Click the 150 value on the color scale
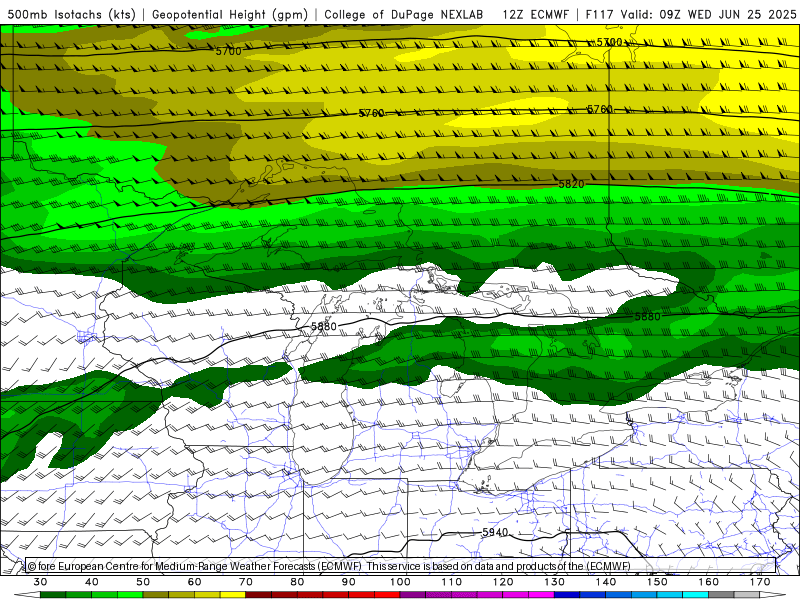The height and width of the screenshot is (600, 800). click(657, 582)
